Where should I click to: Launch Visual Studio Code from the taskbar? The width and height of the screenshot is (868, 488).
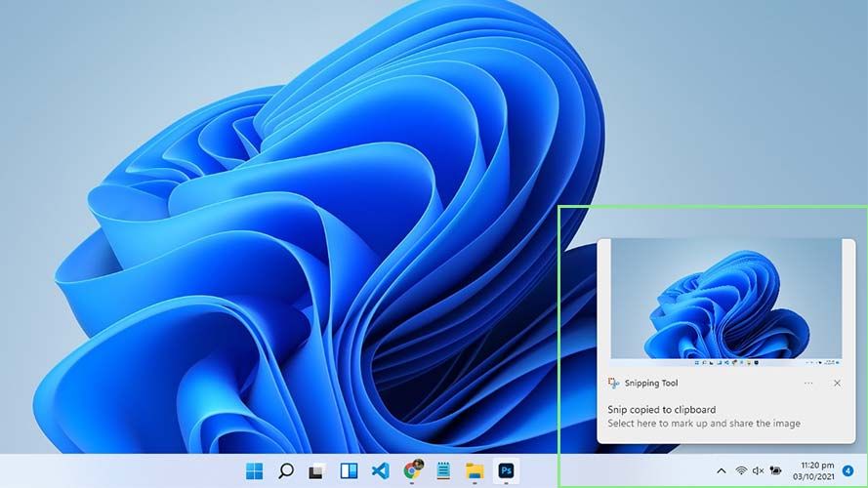tap(381, 470)
